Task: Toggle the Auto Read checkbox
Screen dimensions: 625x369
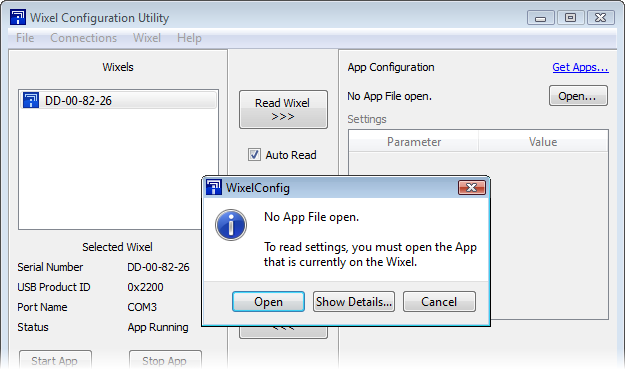Action: (x=254, y=155)
